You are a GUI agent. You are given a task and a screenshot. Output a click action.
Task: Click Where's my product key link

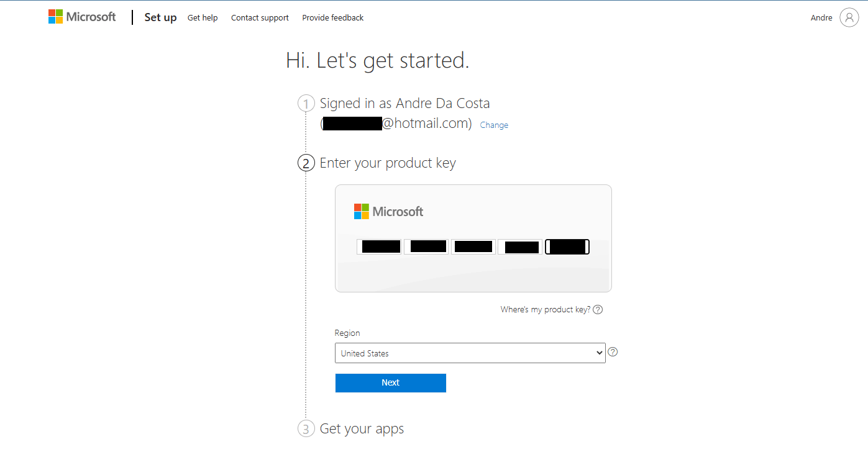pyautogui.click(x=546, y=309)
